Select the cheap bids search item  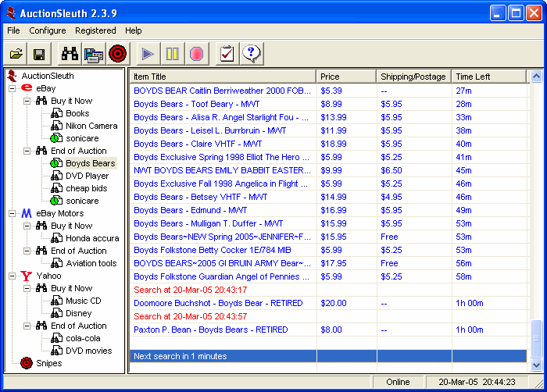point(87,188)
